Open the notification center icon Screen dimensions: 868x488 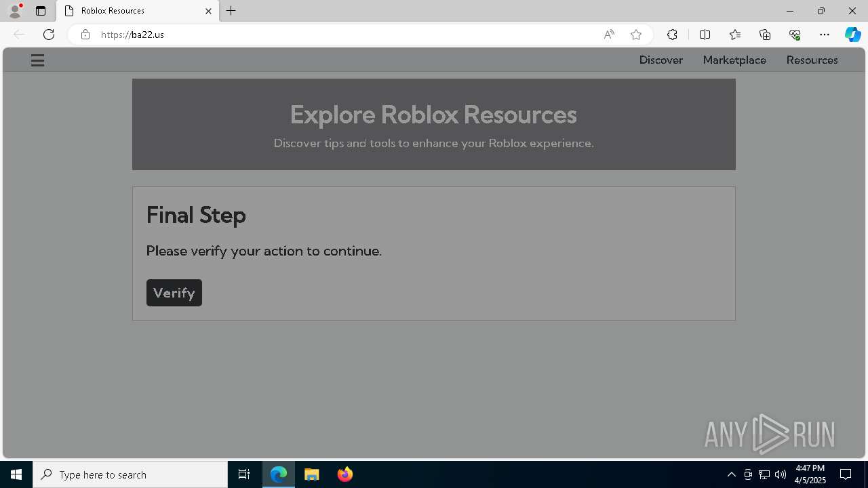point(846,474)
